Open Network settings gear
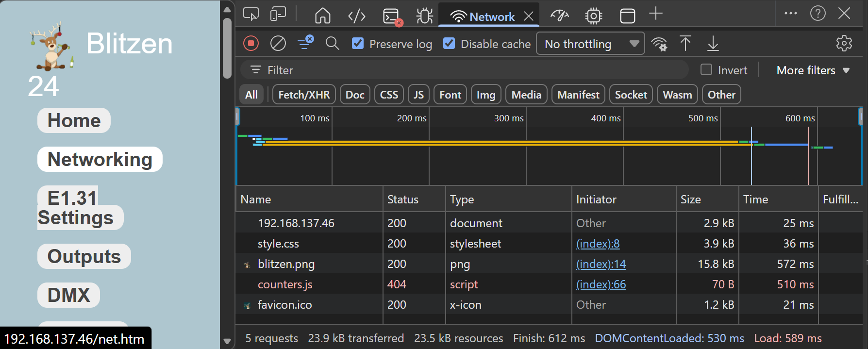The height and width of the screenshot is (349, 868). click(x=844, y=44)
